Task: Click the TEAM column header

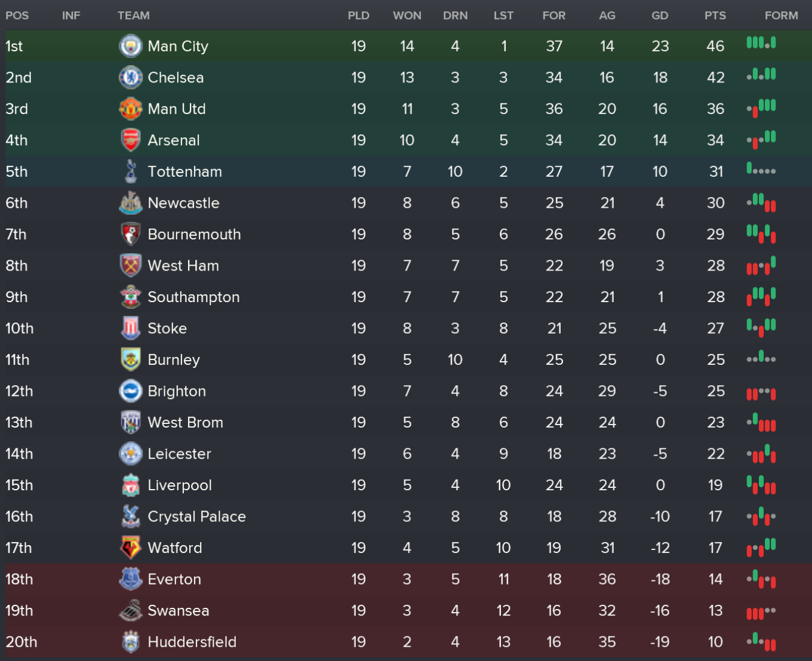Action: [133, 16]
